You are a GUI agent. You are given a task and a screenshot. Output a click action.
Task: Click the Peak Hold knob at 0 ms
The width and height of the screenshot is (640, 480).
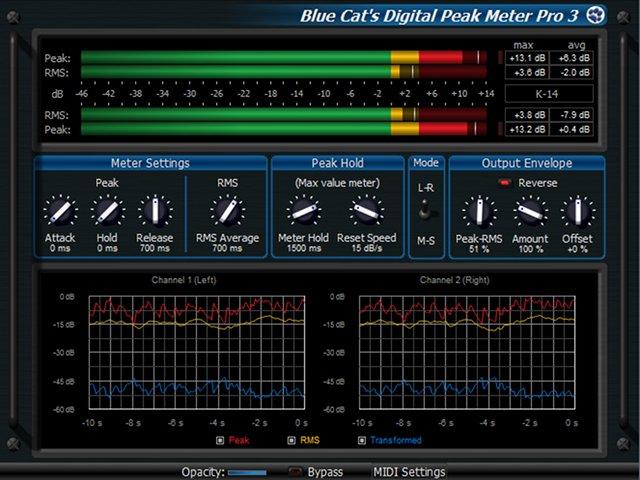pyautogui.click(x=107, y=211)
